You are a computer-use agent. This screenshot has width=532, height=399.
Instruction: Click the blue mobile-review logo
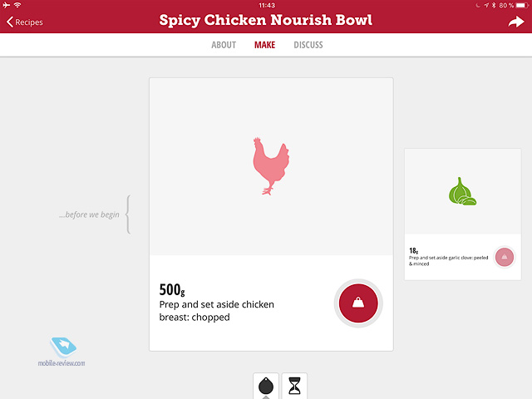click(63, 347)
